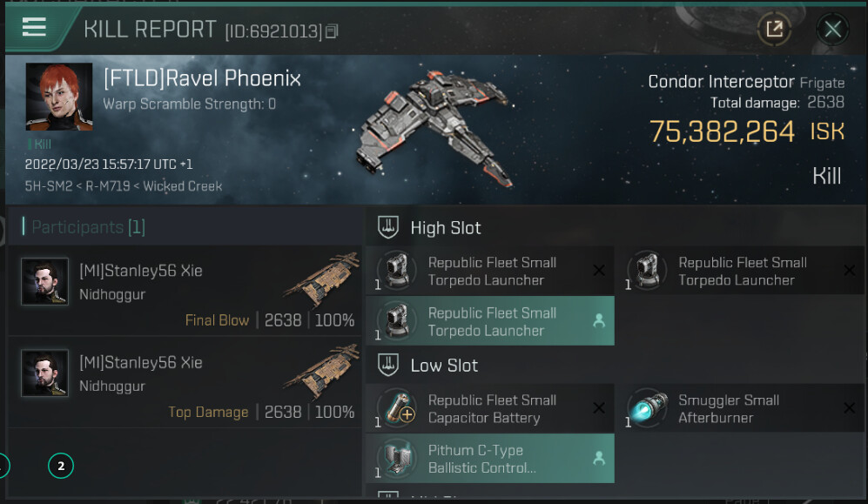Click the Pithum C-Type Ballistic Control icon

pyautogui.click(x=397, y=459)
